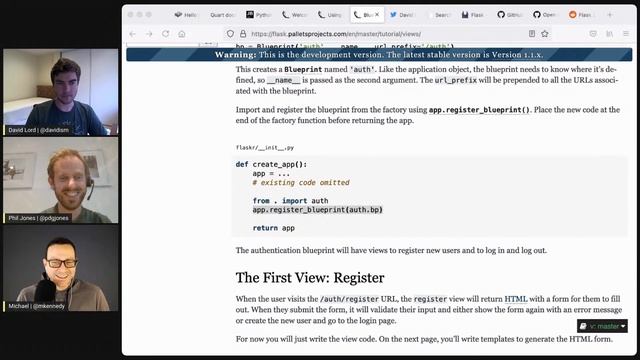Click the def create_app(): code line
Screen dimensions: 640x360
pyautogui.click(x=271, y=164)
